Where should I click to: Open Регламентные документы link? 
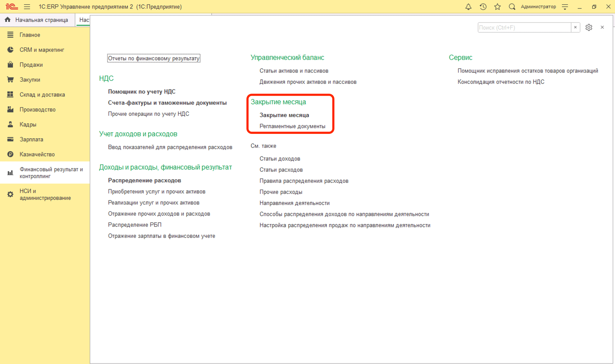(x=292, y=126)
